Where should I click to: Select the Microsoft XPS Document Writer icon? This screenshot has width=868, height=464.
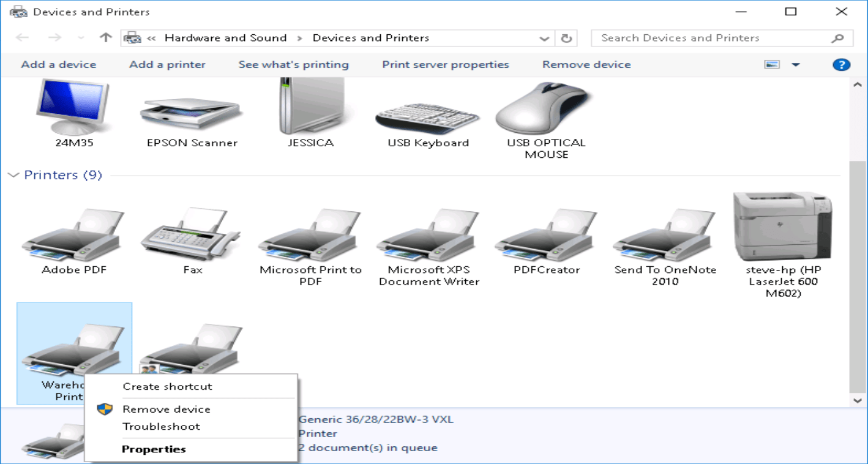(428, 234)
